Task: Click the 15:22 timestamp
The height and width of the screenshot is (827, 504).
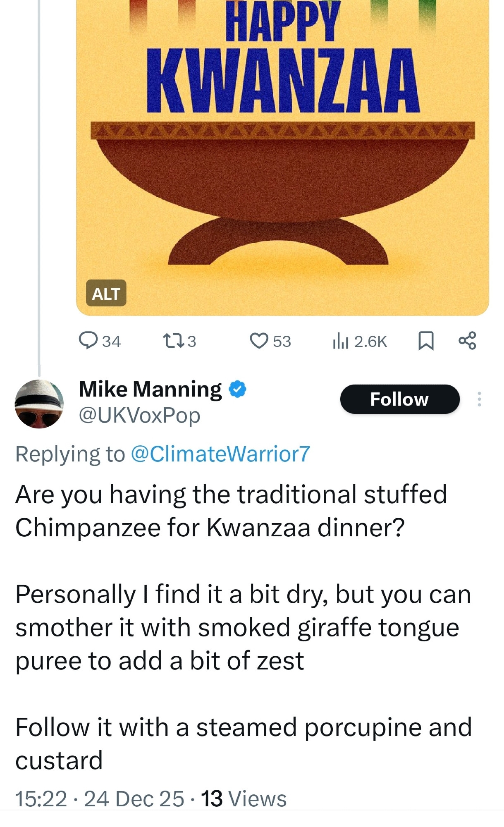Action: (41, 798)
